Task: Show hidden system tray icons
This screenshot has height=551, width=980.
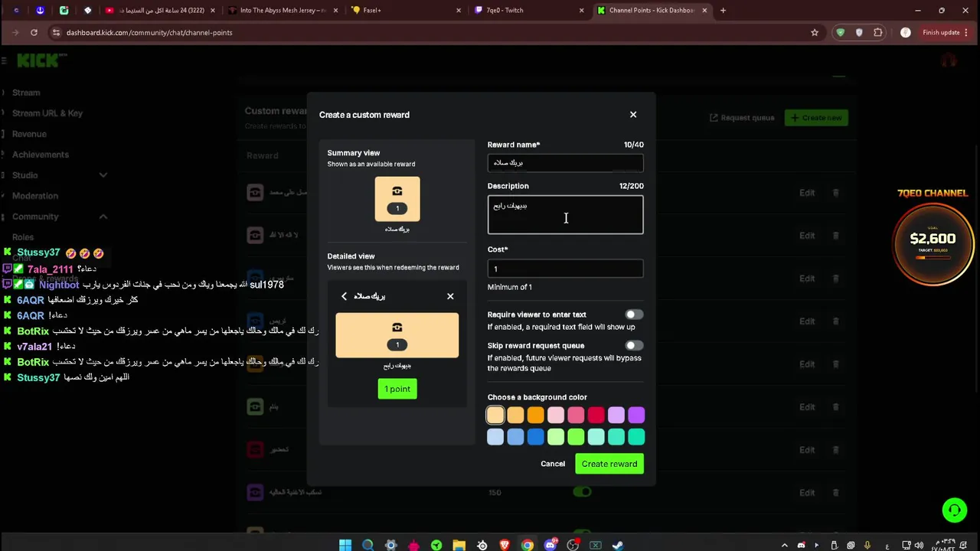Action: click(x=784, y=545)
